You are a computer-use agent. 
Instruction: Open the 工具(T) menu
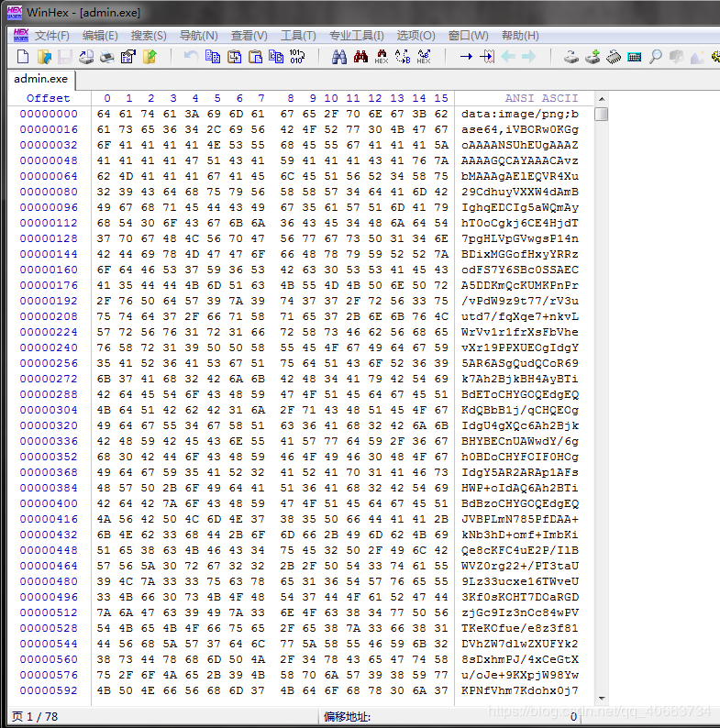(298, 36)
